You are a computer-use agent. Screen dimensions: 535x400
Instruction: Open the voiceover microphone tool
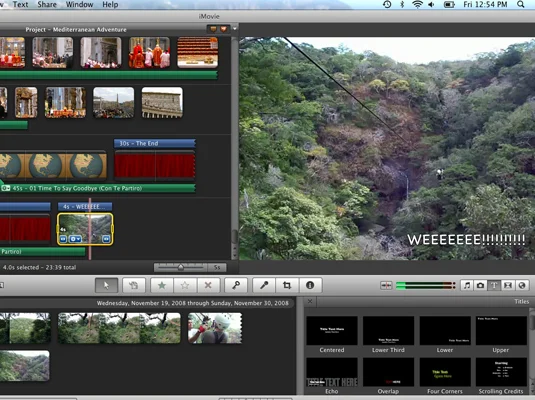(264, 285)
